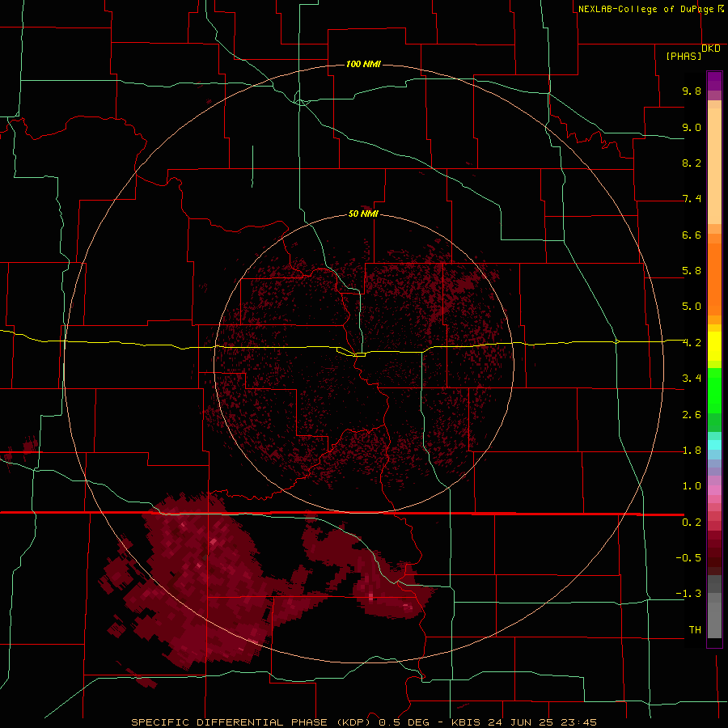Click the 5.0 legend value

pos(692,307)
